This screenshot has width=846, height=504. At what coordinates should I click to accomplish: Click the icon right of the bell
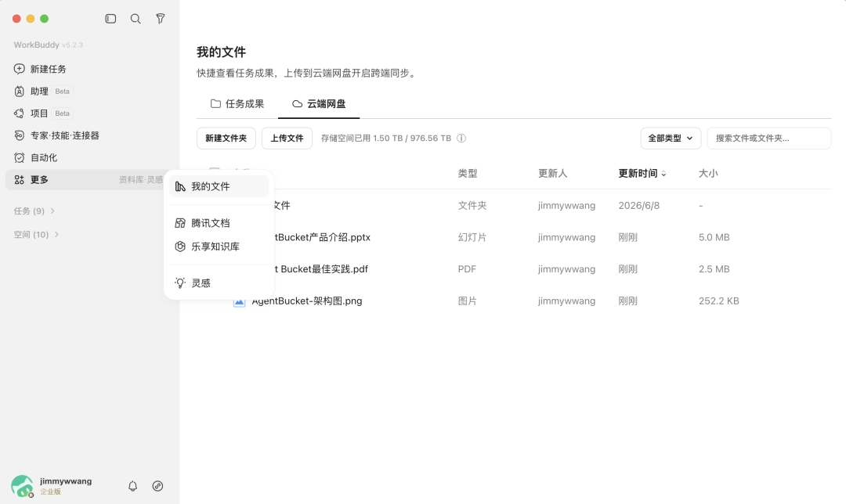157,486
